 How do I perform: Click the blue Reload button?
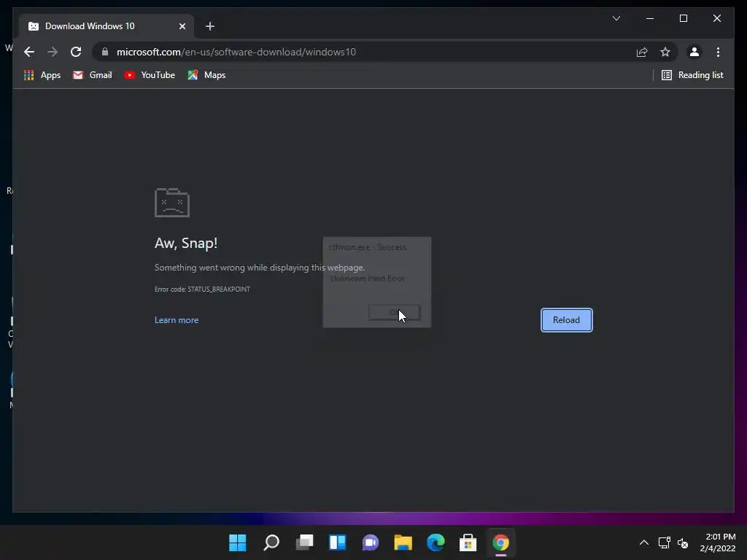pos(566,320)
